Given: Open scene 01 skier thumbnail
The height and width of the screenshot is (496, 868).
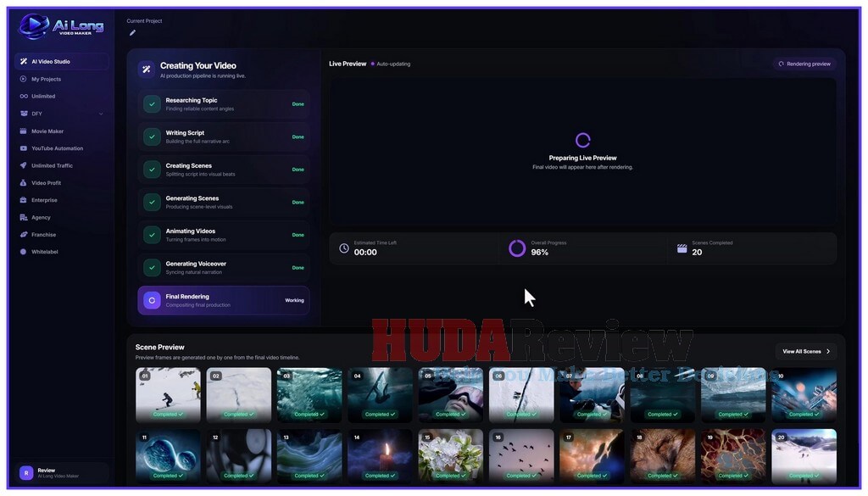Looking at the screenshot, I should tap(169, 395).
